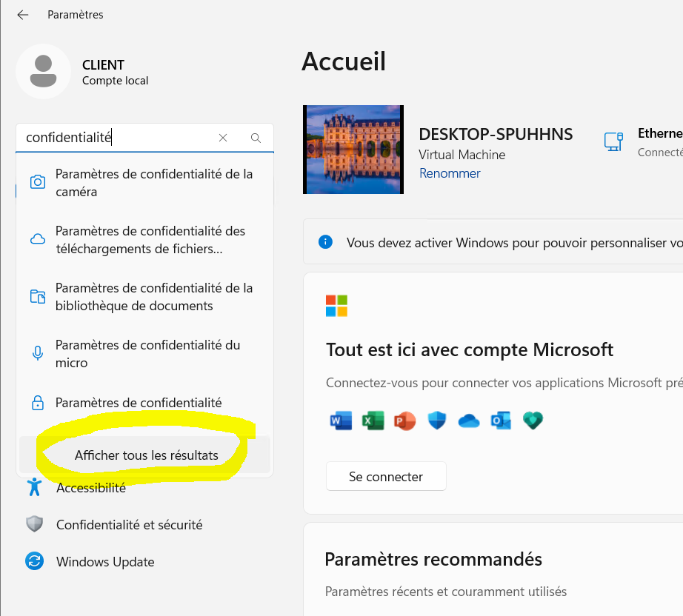The width and height of the screenshot is (683, 616).
Task: Click Se connecter to sign in
Action: 385,476
